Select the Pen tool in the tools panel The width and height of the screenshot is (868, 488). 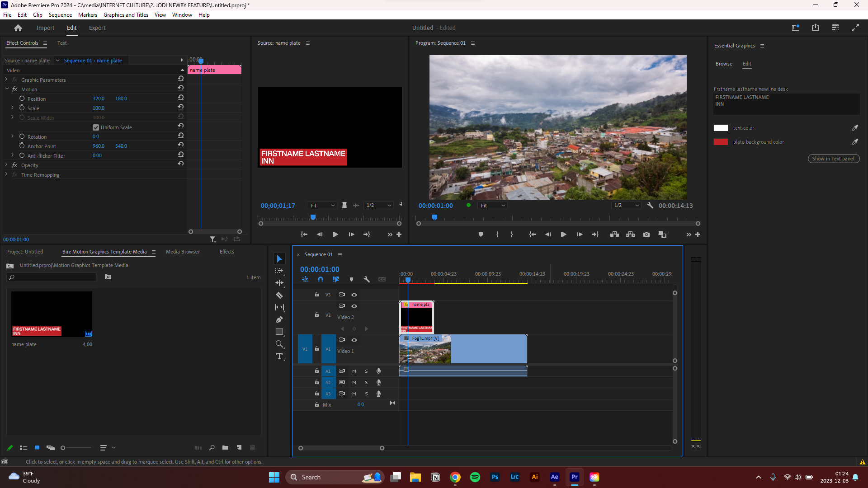coord(279,319)
